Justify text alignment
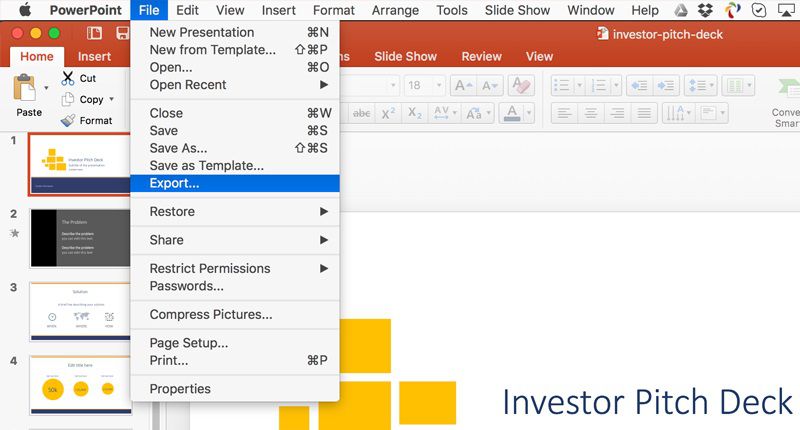Image resolution: width=800 pixels, height=430 pixels. click(644, 113)
